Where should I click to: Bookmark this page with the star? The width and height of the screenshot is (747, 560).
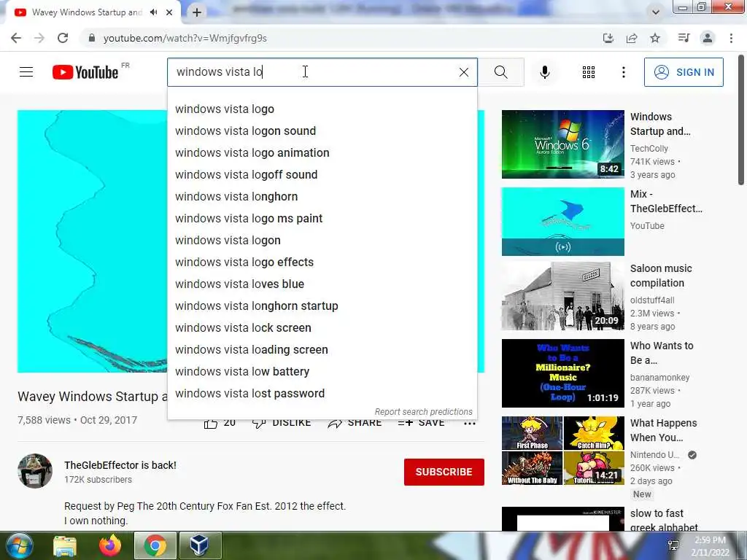[x=655, y=38]
